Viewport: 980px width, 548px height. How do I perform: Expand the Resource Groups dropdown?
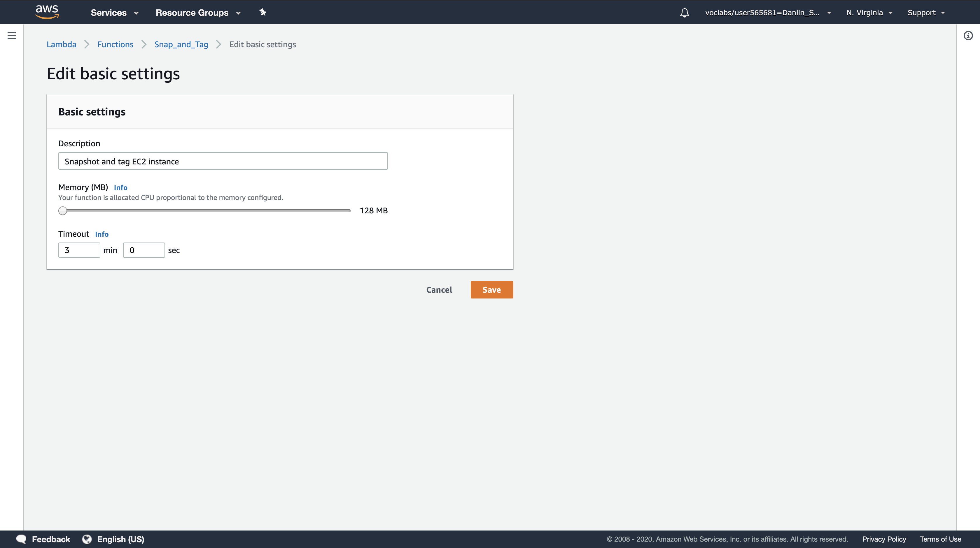coord(198,13)
